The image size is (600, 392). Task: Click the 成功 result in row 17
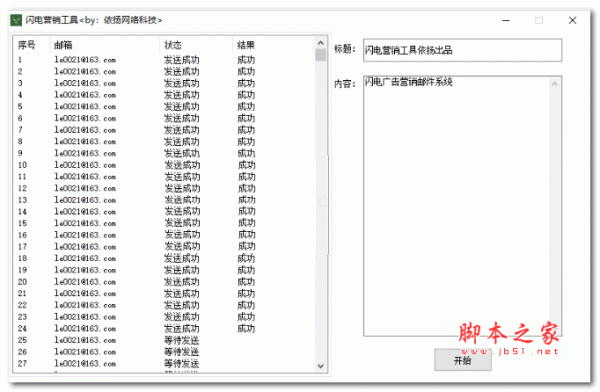point(247,247)
